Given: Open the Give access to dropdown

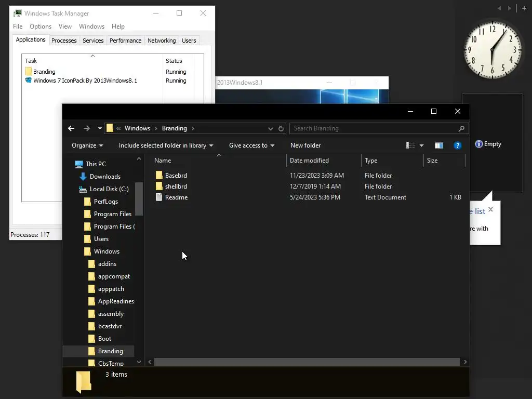Looking at the screenshot, I should coord(252,145).
